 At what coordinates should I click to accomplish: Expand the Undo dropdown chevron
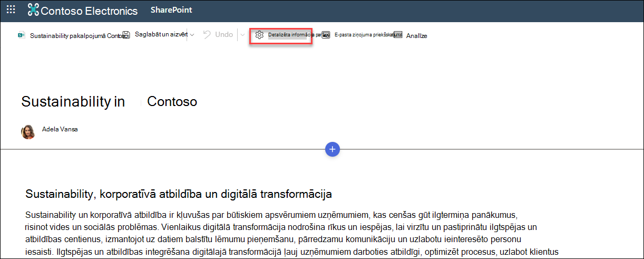(x=242, y=35)
